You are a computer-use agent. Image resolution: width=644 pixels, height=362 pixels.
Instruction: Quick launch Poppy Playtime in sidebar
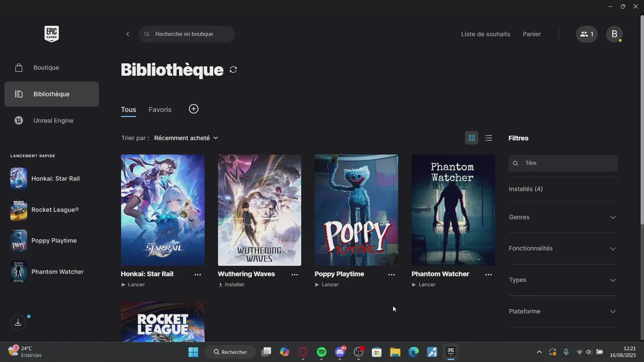51,241
